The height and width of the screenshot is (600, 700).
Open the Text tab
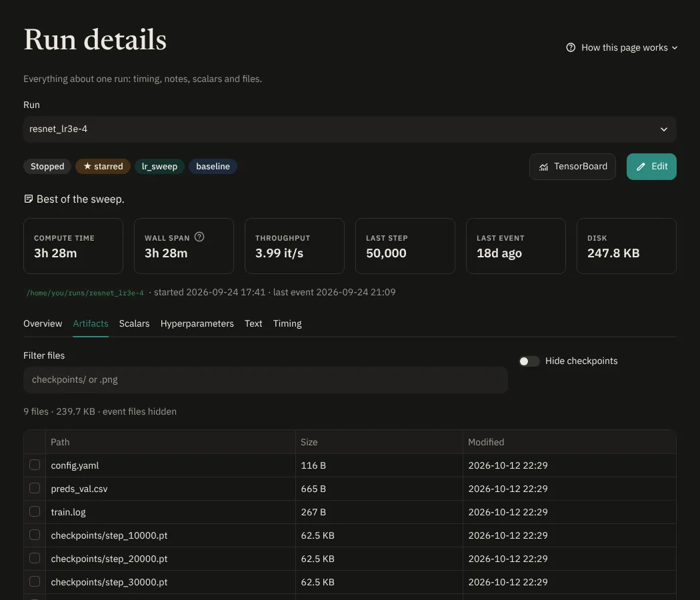(x=253, y=323)
